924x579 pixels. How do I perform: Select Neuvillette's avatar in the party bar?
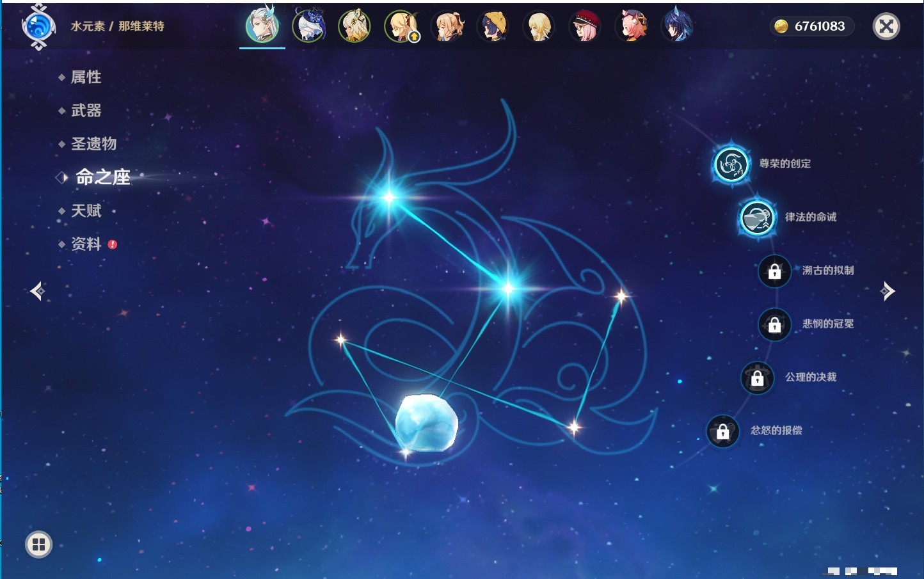click(262, 26)
